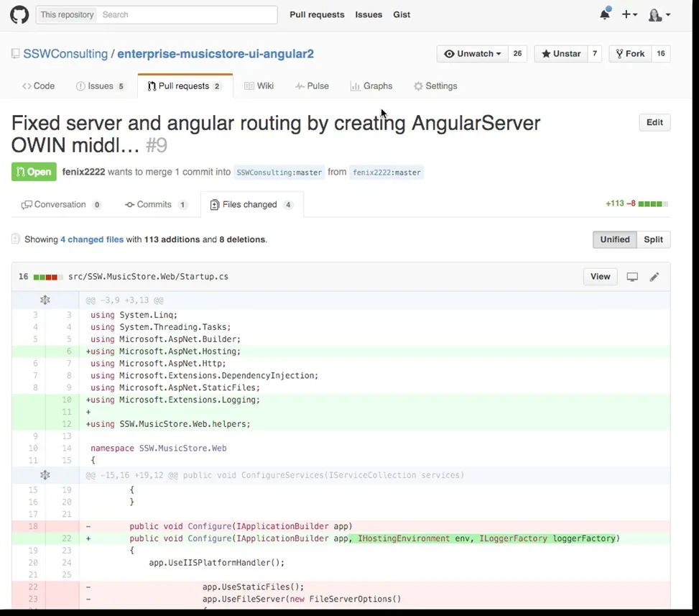Open fenix2222 user profile link
Image resolution: width=699 pixels, height=616 pixels.
(83, 173)
